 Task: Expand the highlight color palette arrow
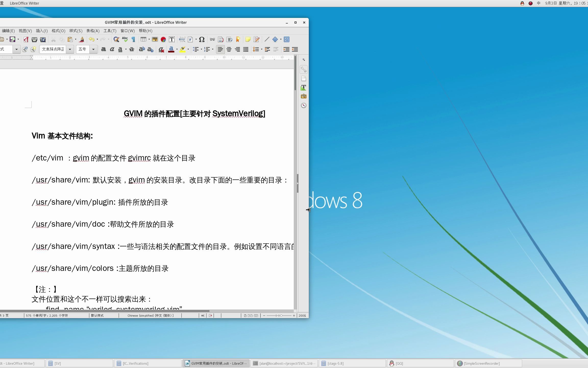click(188, 49)
